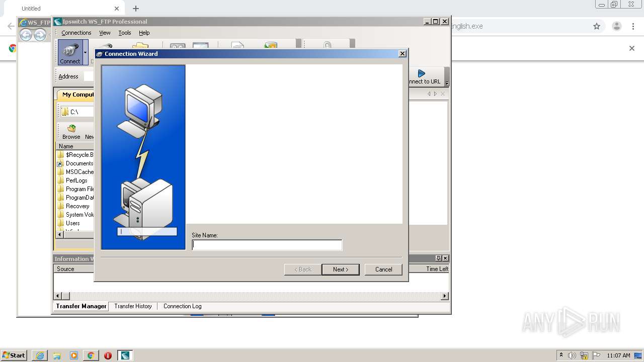Bookmark the page with the star icon
The image size is (644, 362).
(597, 26)
